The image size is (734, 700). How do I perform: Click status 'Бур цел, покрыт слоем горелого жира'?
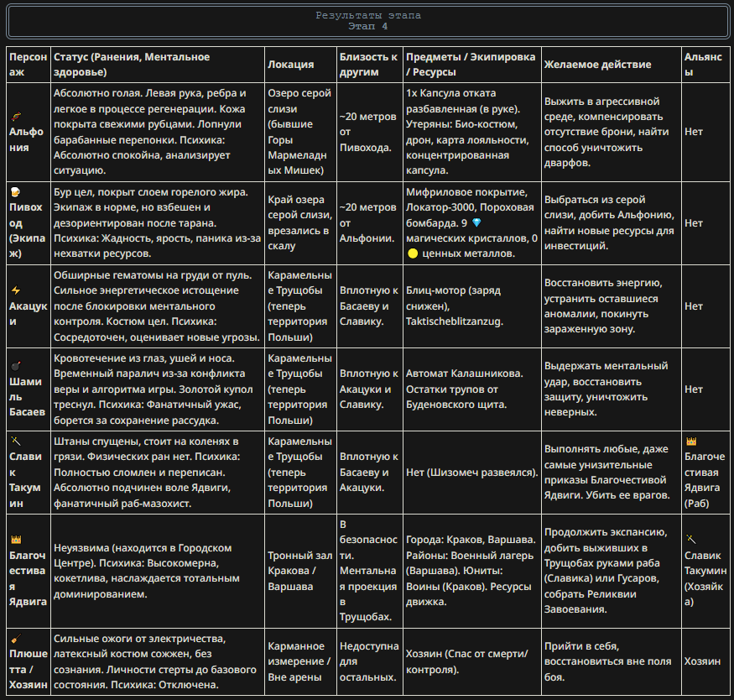pos(158,223)
